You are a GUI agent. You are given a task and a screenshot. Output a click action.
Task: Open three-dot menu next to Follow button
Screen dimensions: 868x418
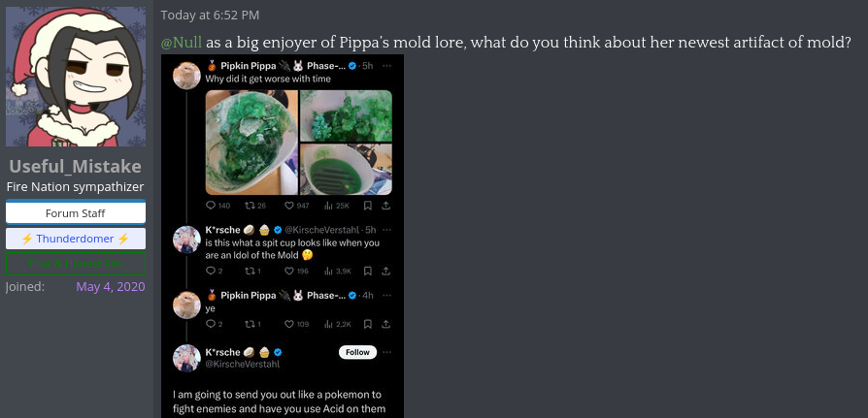tap(386, 352)
